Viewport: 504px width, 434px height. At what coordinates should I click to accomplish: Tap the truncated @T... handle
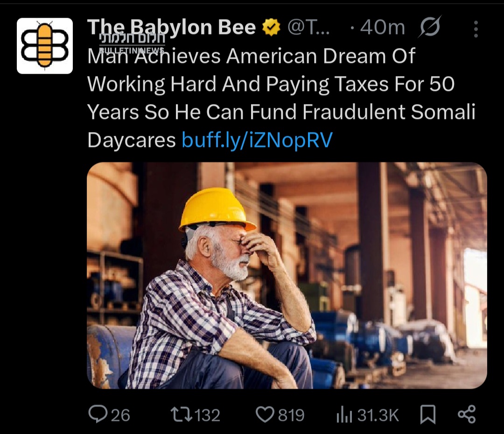click(x=308, y=27)
